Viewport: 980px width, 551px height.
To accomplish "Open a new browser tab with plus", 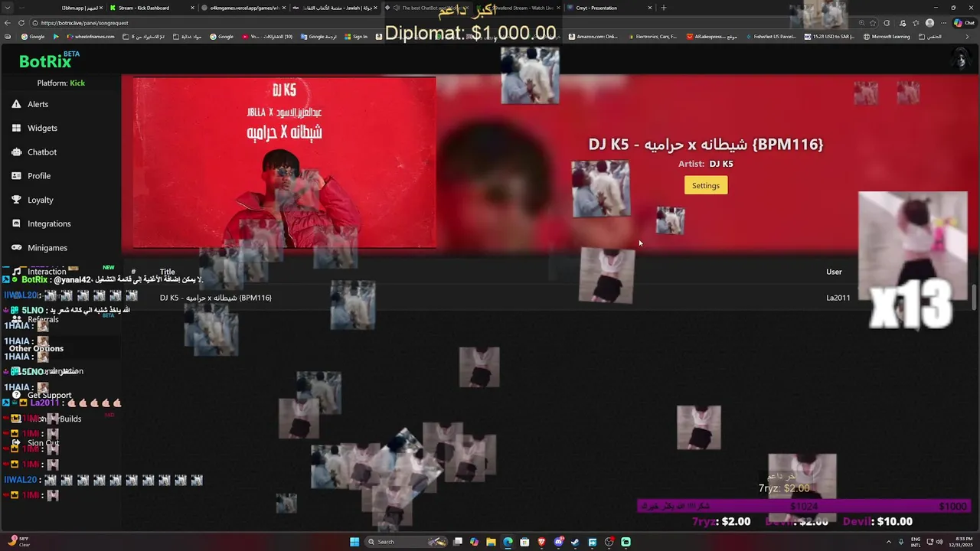I will click(x=663, y=8).
